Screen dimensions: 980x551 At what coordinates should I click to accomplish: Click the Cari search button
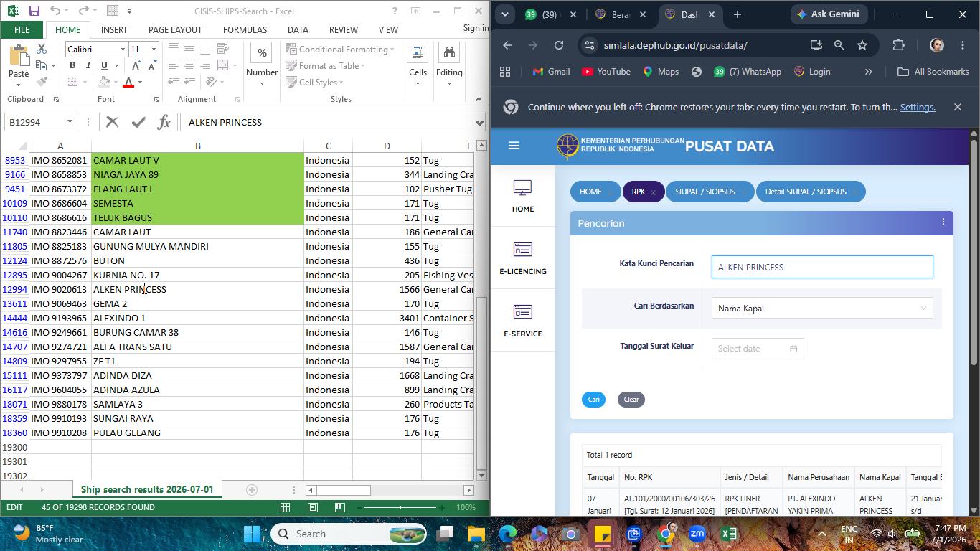pos(593,400)
